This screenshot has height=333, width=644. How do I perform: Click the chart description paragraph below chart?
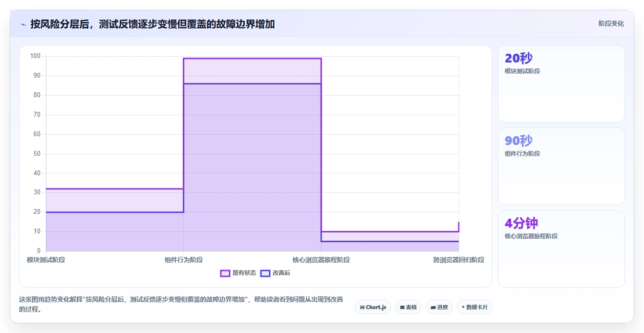pos(181,304)
